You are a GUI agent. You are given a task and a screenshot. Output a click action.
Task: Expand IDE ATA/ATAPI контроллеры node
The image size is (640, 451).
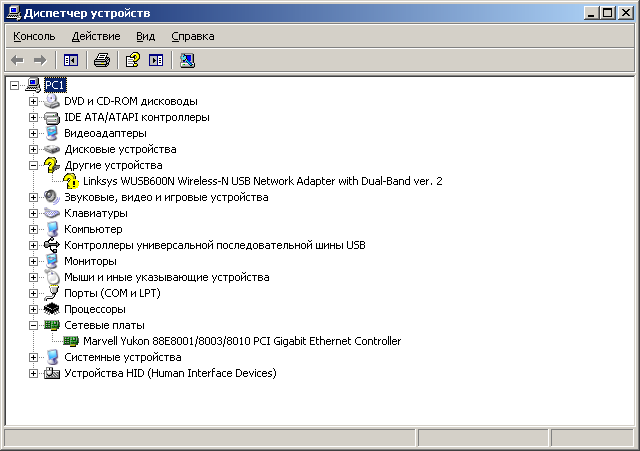[x=33, y=118]
